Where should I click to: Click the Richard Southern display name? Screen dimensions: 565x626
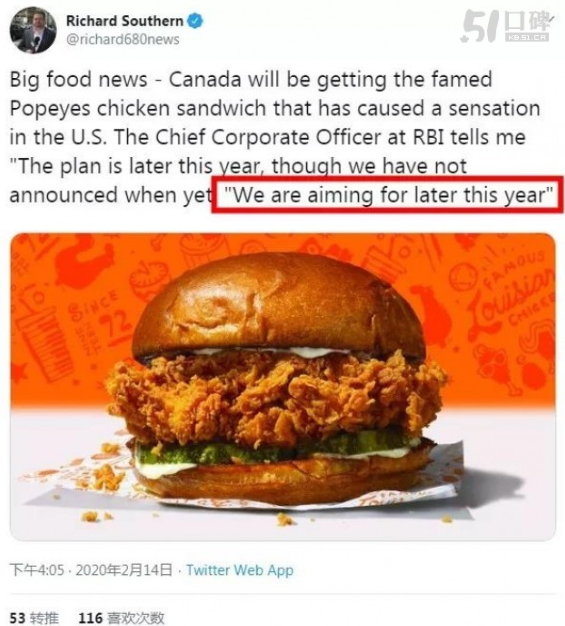point(125,21)
